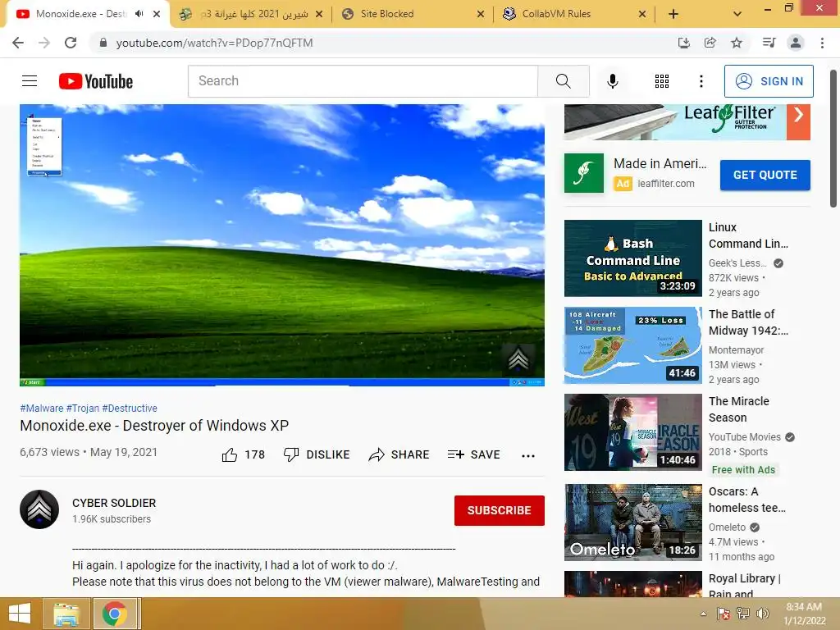Image resolution: width=840 pixels, height=630 pixels.
Task: Click the browser forward arrow
Action: 44,43
